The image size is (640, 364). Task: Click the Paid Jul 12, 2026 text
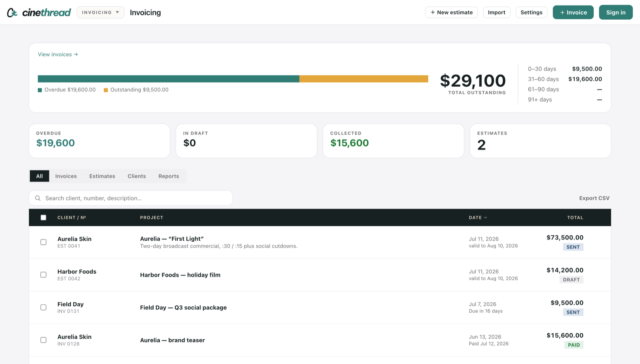[x=489, y=344]
